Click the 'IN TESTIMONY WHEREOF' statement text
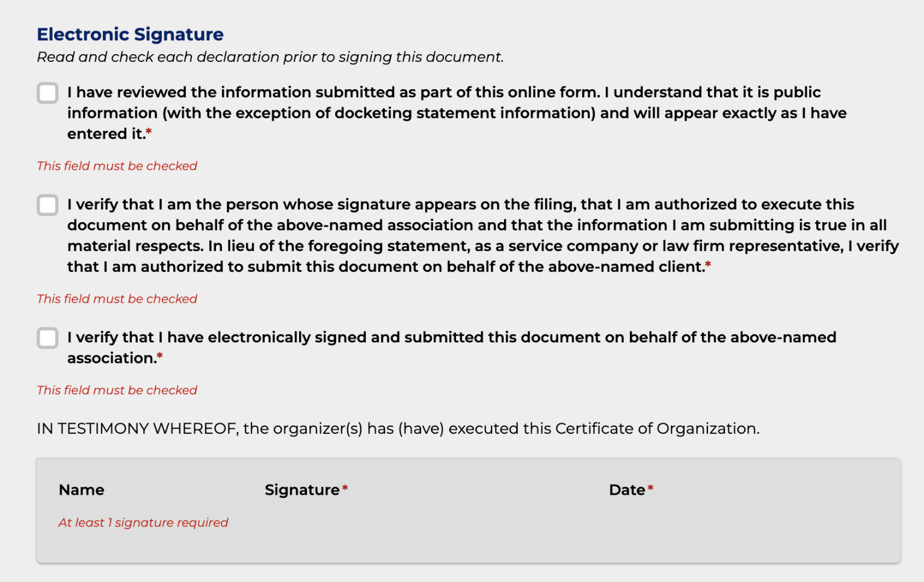This screenshot has width=924, height=582. point(398,429)
